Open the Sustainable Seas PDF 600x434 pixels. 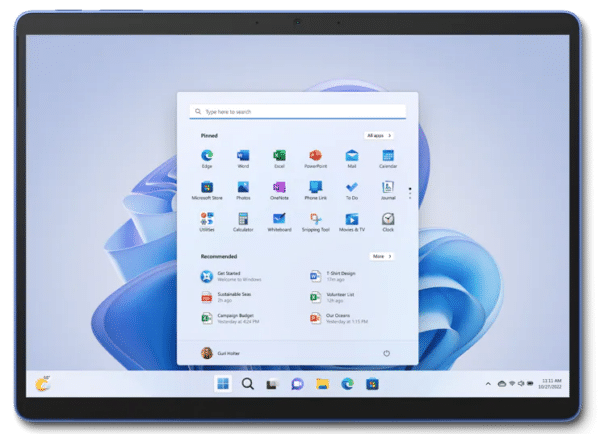click(x=226, y=297)
